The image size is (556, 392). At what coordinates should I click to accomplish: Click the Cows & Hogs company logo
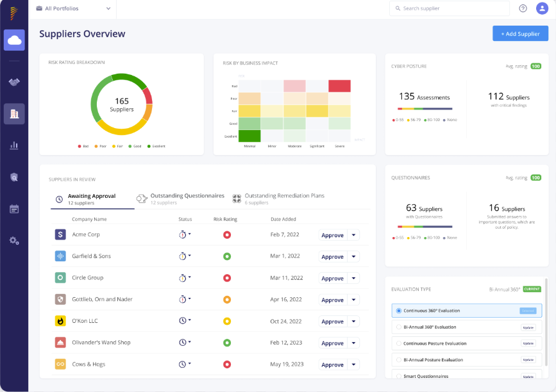[60, 364]
